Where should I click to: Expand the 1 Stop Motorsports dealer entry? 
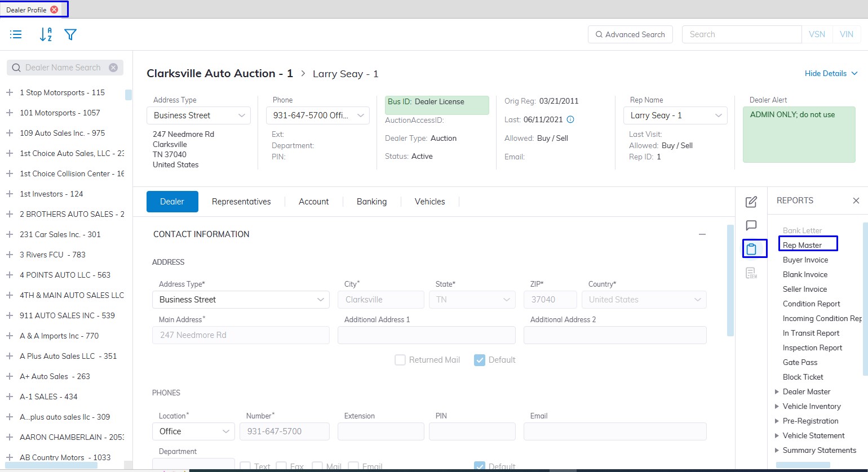click(x=10, y=92)
